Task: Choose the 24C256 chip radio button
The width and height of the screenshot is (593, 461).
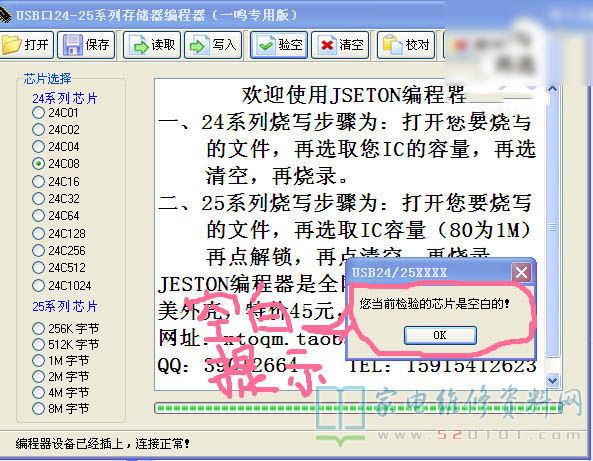Action: pyautogui.click(x=38, y=250)
